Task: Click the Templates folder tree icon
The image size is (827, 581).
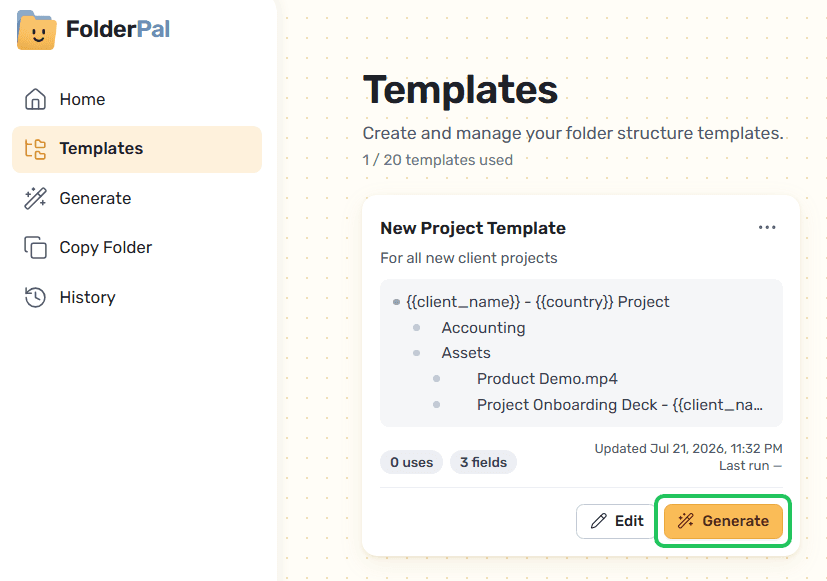Action: 35,149
